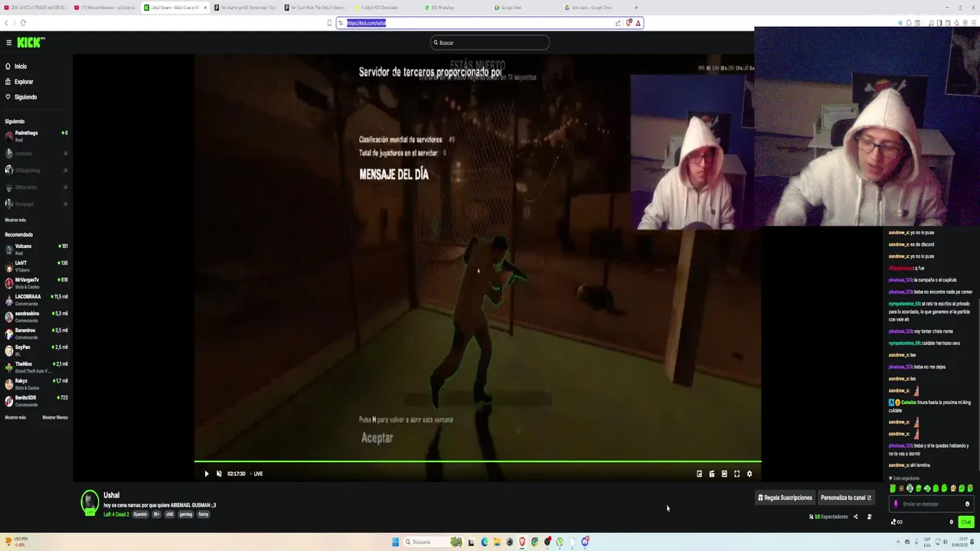Click Aceptar in the game overlay
This screenshot has height=551, width=980.
[377, 438]
